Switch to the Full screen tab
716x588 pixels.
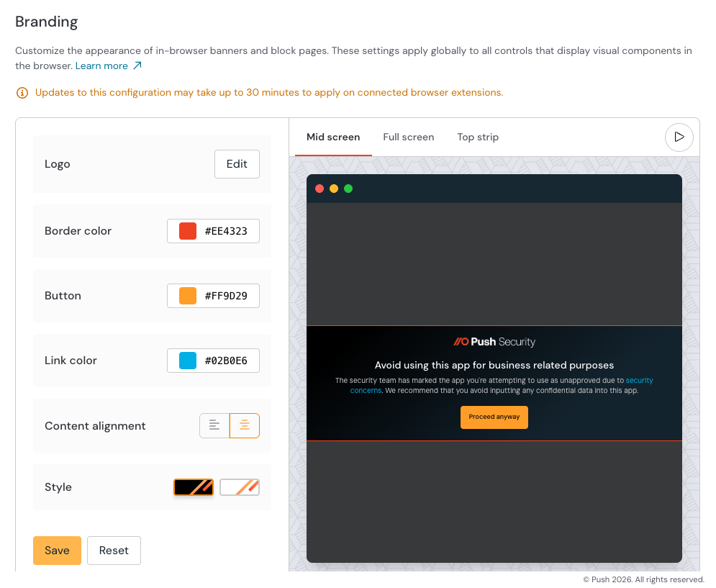408,137
